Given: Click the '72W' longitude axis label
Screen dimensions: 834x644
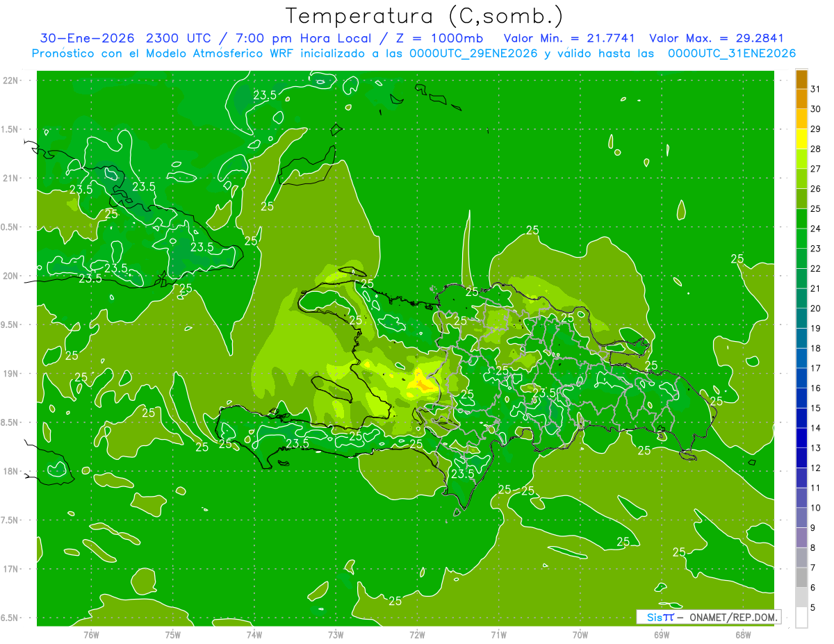Looking at the screenshot, I should (x=417, y=634).
